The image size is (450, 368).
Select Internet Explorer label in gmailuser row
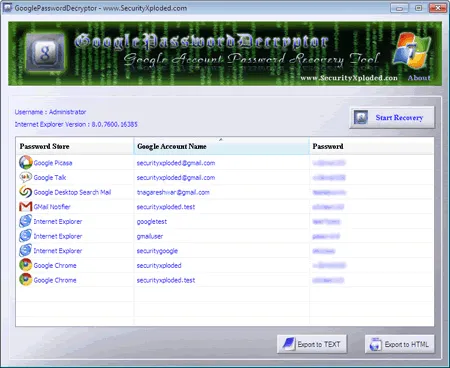(58, 236)
